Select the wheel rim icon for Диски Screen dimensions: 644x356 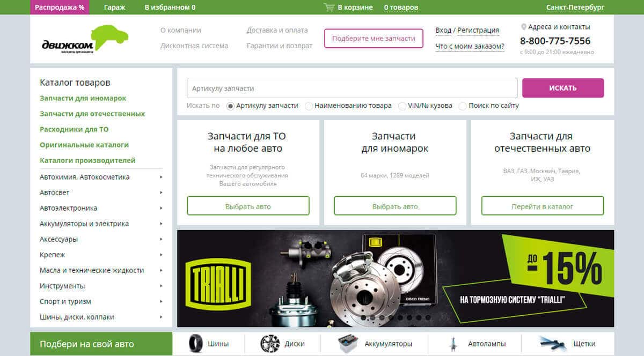click(270, 344)
